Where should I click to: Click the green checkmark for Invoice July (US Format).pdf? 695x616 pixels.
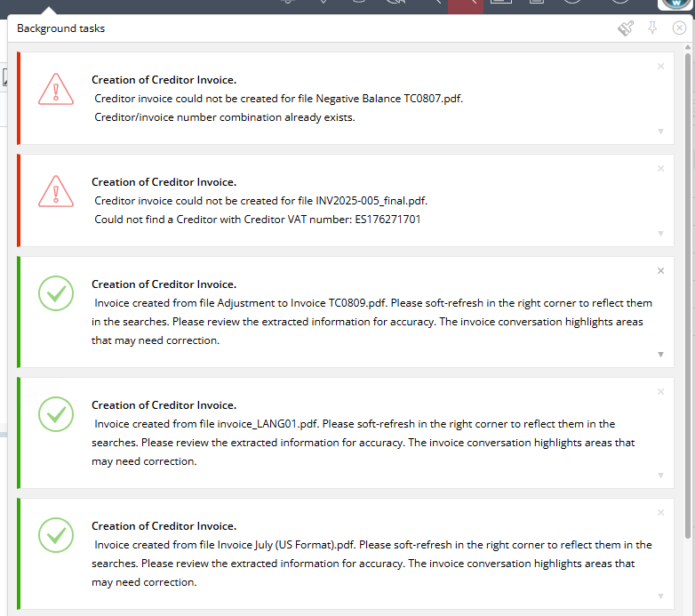[x=56, y=535]
